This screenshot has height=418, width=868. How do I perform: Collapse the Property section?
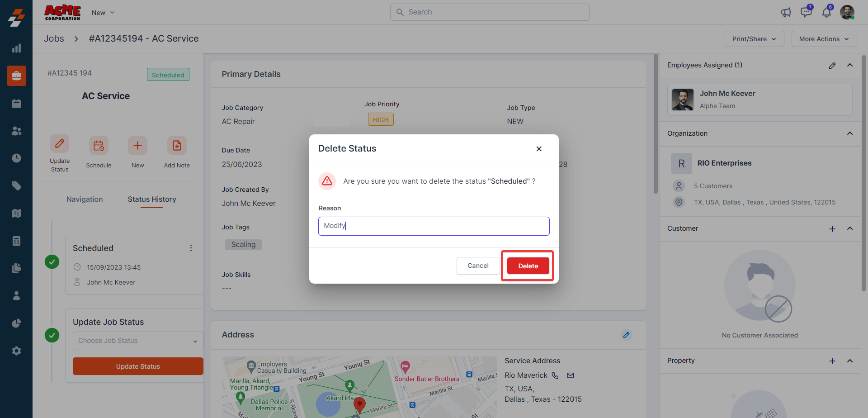[x=850, y=361]
